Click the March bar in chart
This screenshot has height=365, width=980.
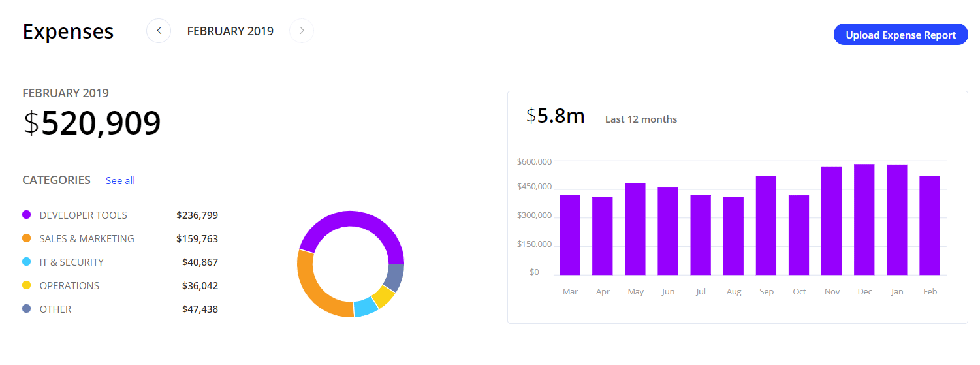pos(570,235)
